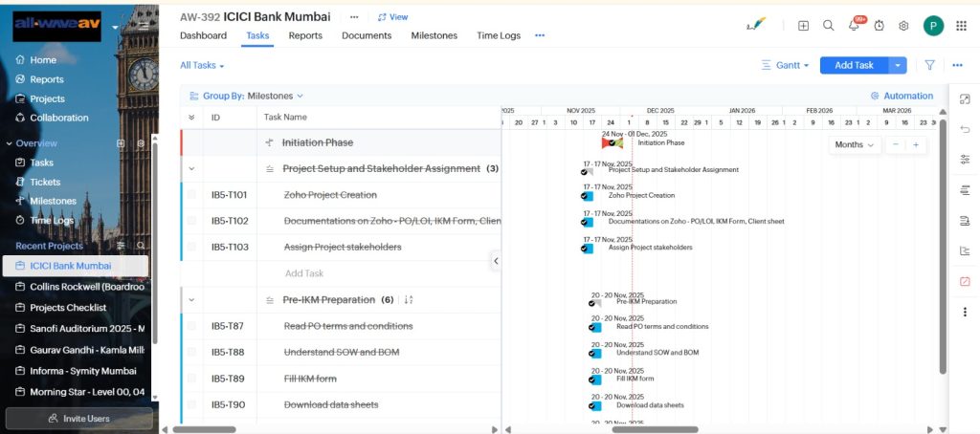
Task: Open Collins Rockwell project in sidebar
Action: pyautogui.click(x=86, y=286)
